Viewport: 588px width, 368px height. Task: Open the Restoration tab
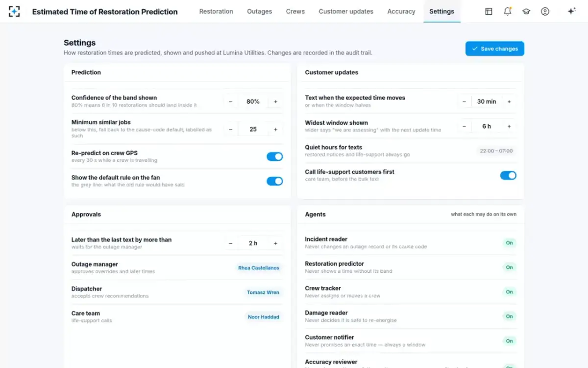pos(216,11)
